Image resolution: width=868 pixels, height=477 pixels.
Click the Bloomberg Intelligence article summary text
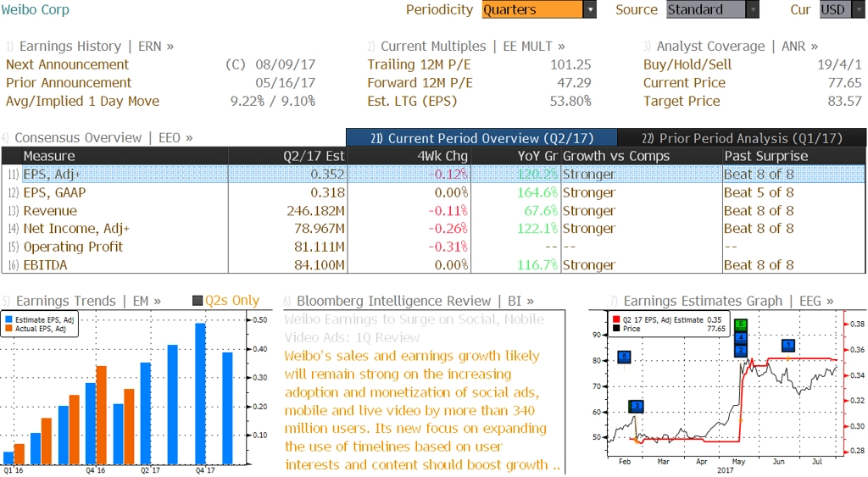click(x=422, y=410)
